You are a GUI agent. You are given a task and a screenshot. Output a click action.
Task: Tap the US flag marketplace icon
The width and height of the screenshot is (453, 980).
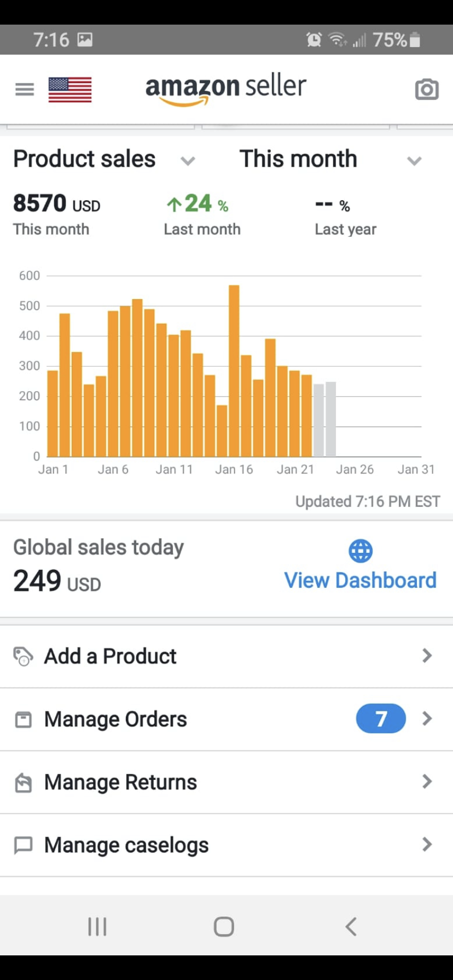[70, 90]
